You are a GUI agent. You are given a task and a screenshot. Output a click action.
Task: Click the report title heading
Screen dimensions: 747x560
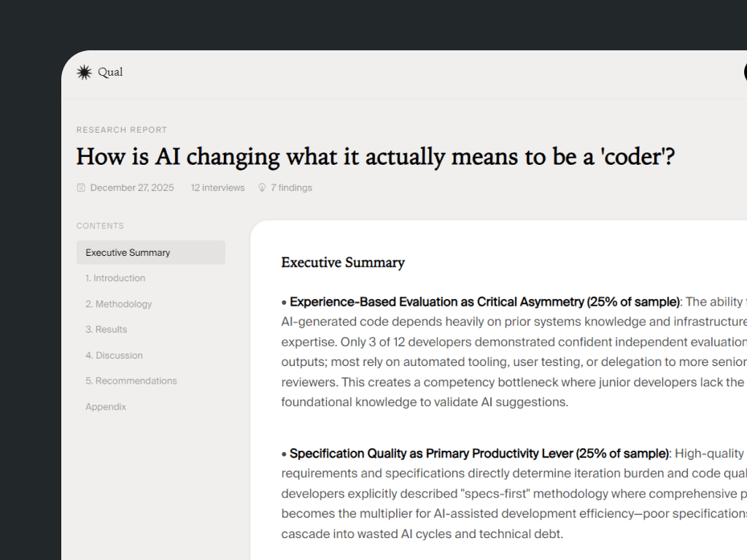[x=375, y=157]
